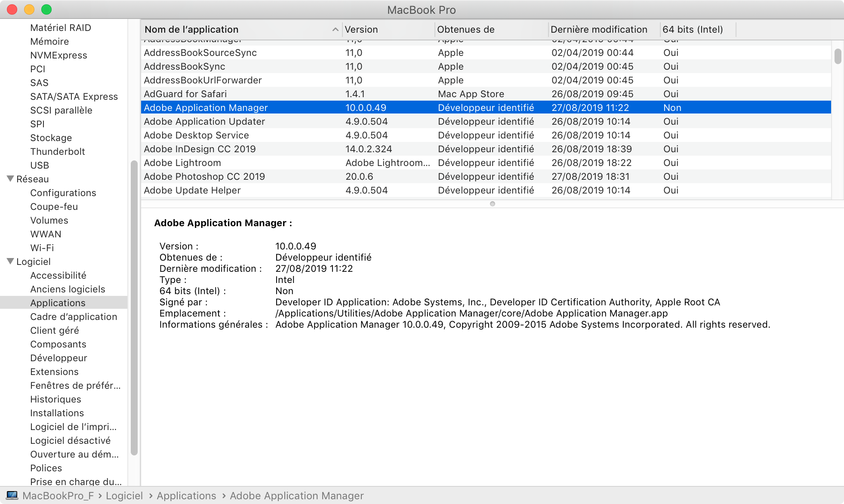Select SCSI parallèle in sidebar
Viewport: 844px width, 504px height.
pos(61,110)
